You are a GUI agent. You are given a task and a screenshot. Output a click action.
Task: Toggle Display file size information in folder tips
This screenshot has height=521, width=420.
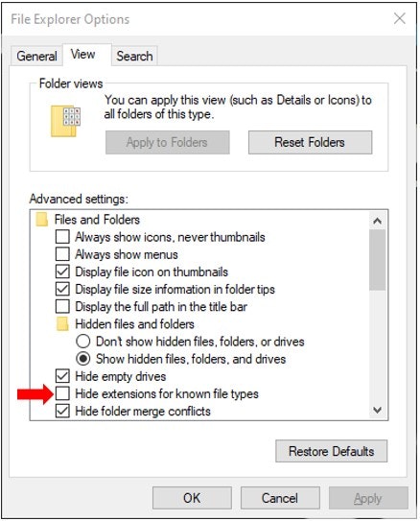pyautogui.click(x=62, y=289)
